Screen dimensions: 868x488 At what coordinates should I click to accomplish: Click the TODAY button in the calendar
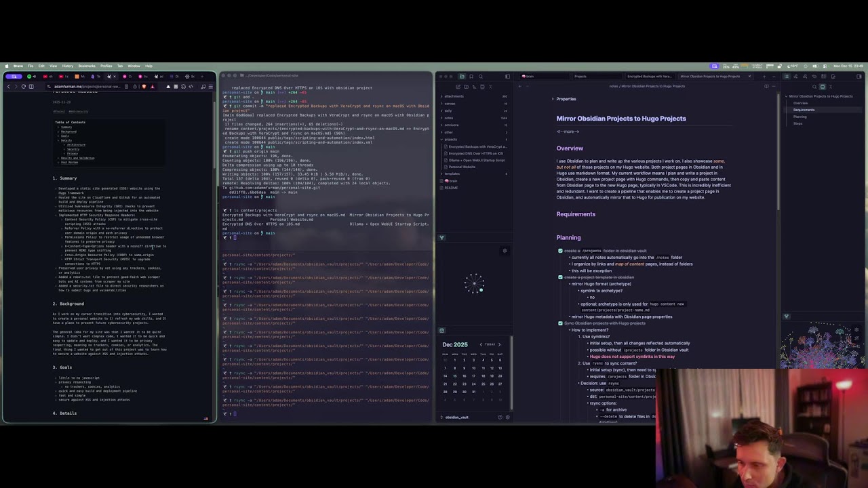(x=490, y=344)
